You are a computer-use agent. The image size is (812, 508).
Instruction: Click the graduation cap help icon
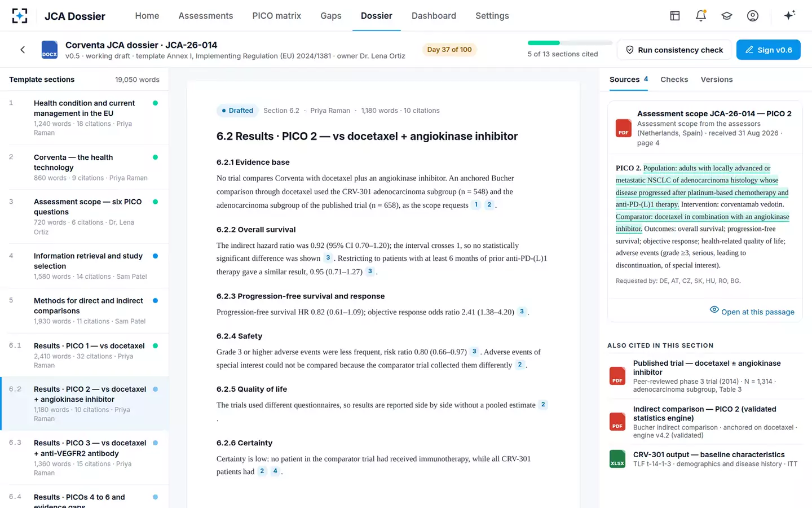tap(727, 16)
